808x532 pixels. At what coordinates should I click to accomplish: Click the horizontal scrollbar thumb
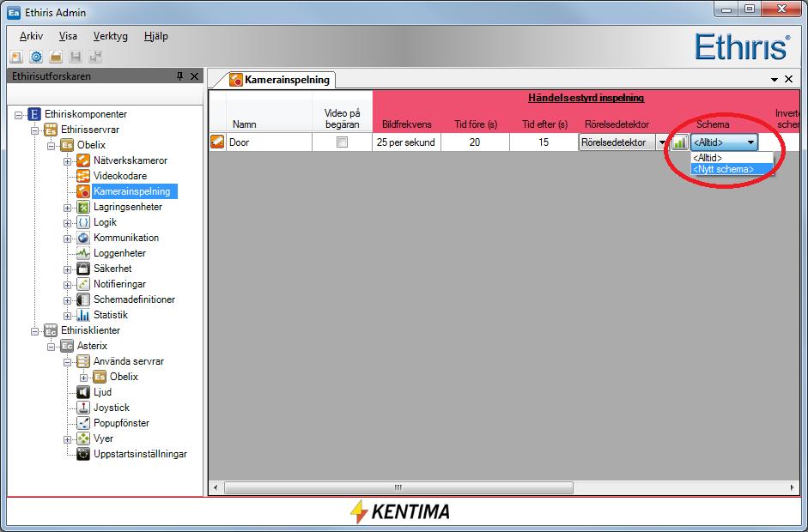coord(398,487)
